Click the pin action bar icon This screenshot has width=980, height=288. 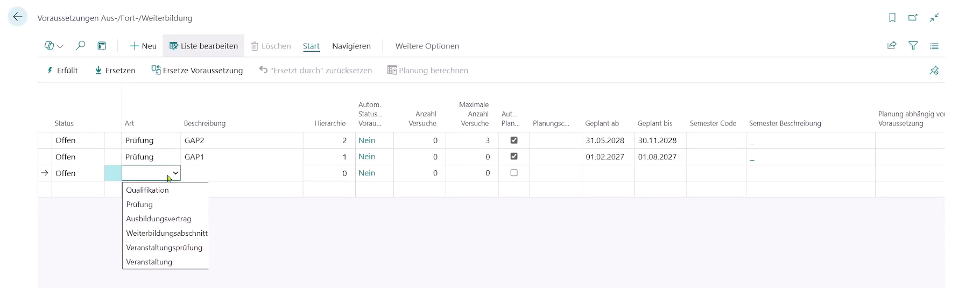tap(934, 71)
